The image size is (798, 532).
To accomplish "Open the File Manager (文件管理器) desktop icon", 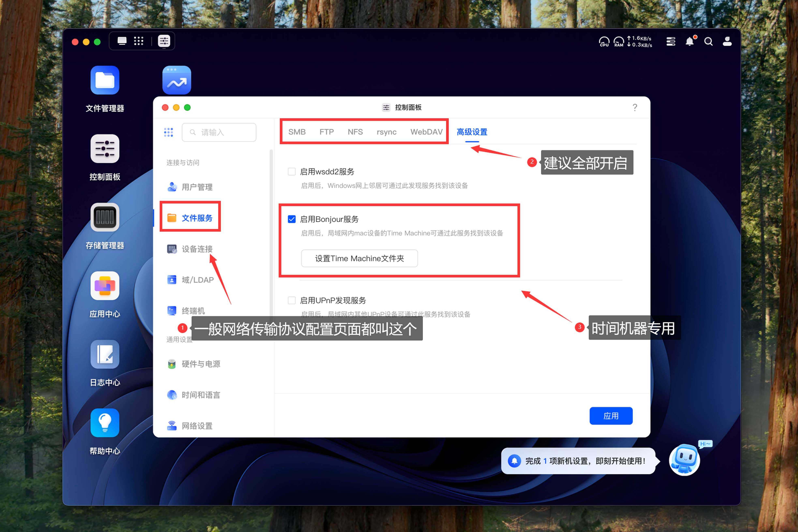I will 104,80.
